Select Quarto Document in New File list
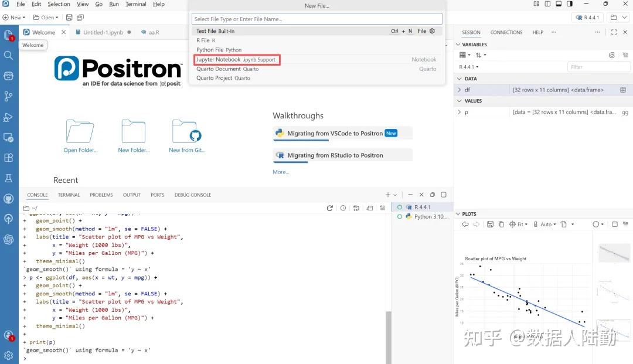 317,69
